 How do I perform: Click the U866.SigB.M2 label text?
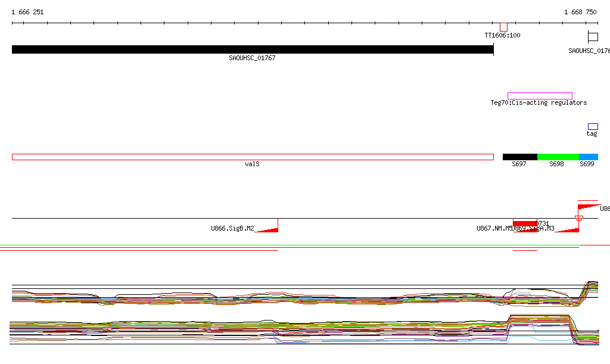tap(232, 228)
